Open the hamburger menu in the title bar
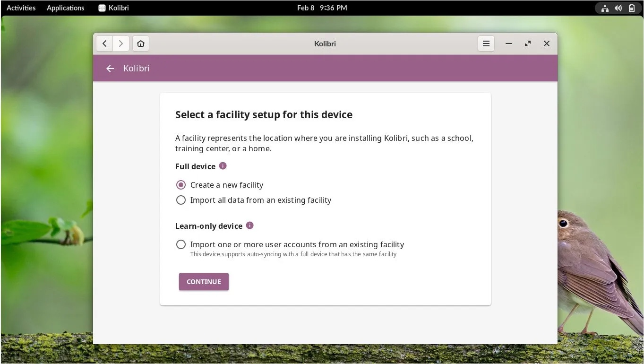The image size is (644, 364). coord(486,43)
